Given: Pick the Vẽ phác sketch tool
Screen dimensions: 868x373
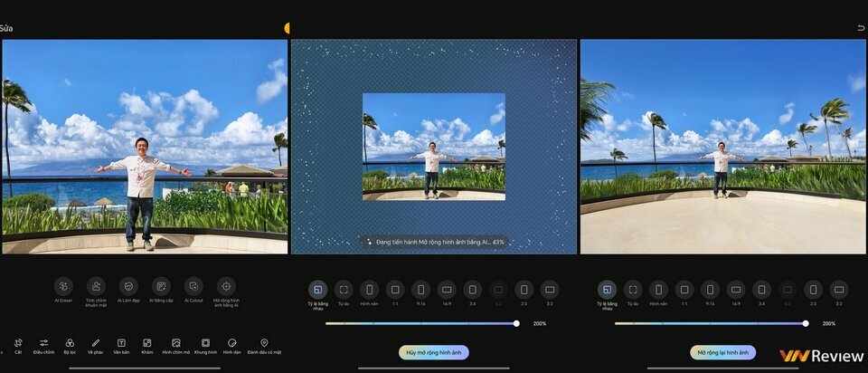Looking at the screenshot, I should coord(96,343).
